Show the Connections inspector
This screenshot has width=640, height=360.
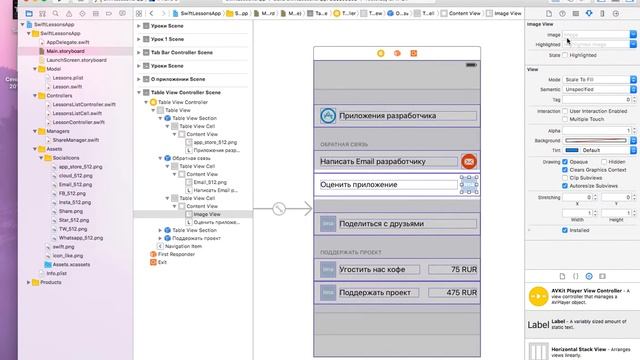(x=616, y=13)
